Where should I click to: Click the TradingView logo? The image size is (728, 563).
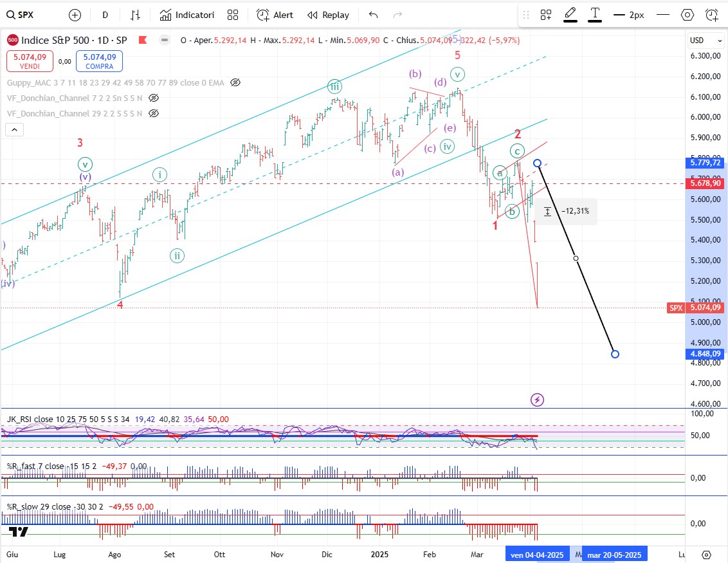(19, 532)
